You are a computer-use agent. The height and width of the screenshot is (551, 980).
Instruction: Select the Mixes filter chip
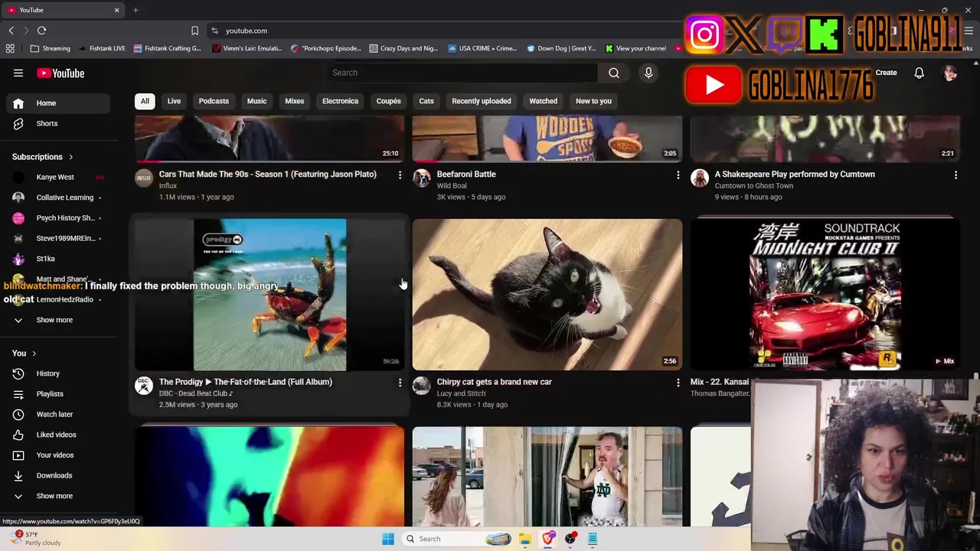click(x=294, y=101)
